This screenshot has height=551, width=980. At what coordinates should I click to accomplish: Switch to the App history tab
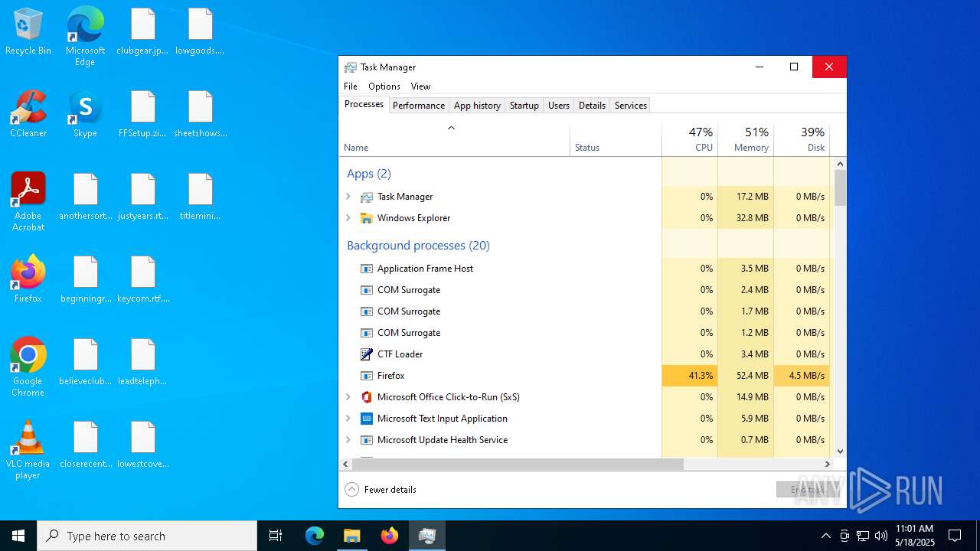pyautogui.click(x=477, y=106)
